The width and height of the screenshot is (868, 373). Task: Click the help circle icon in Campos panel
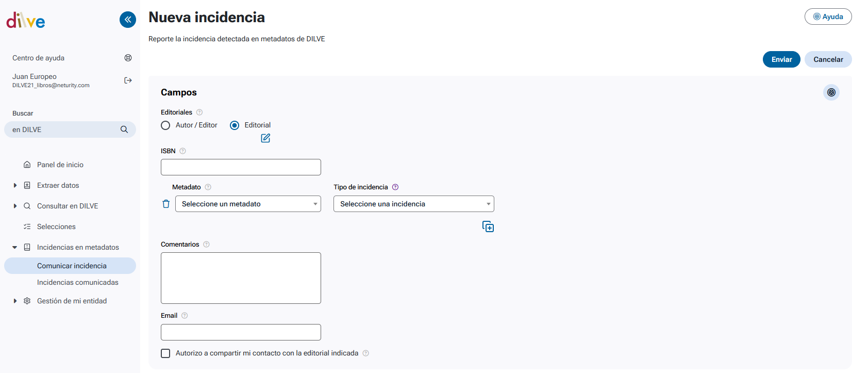point(831,92)
